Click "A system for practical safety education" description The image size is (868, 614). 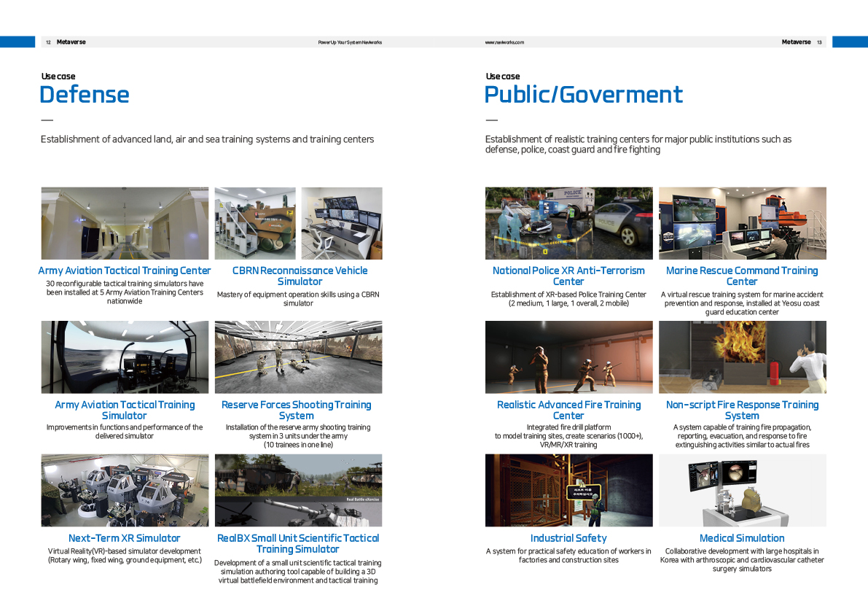[568, 556]
